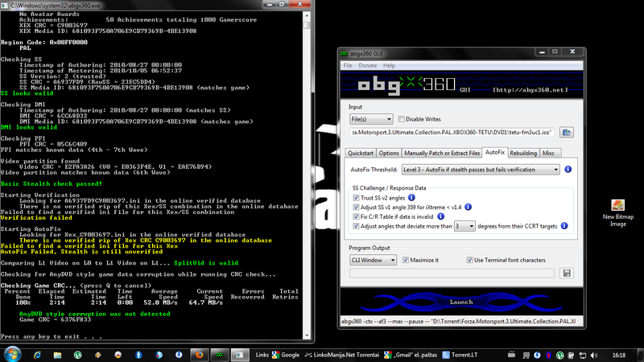Viewport: 644px width, 362px height.
Task: Click the Windows Start orb
Action: click(12, 354)
